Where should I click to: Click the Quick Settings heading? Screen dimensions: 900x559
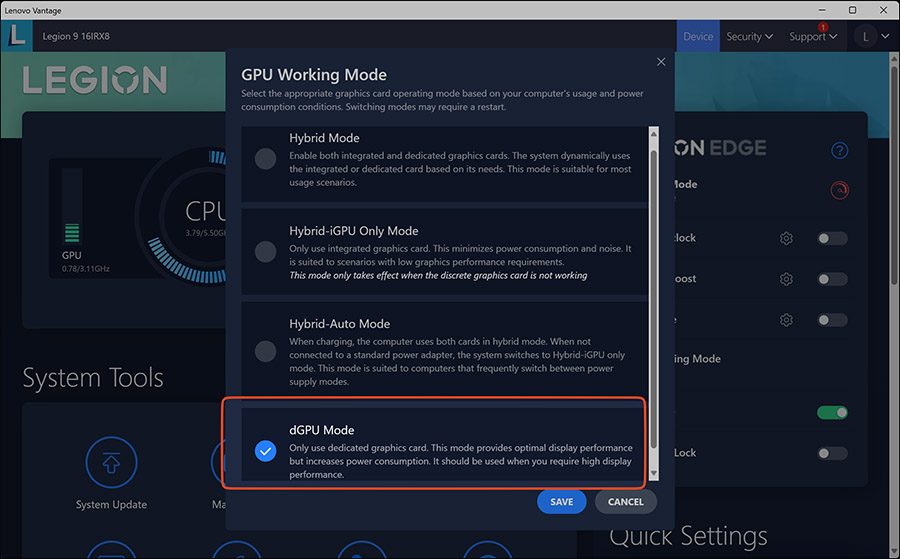(x=688, y=536)
